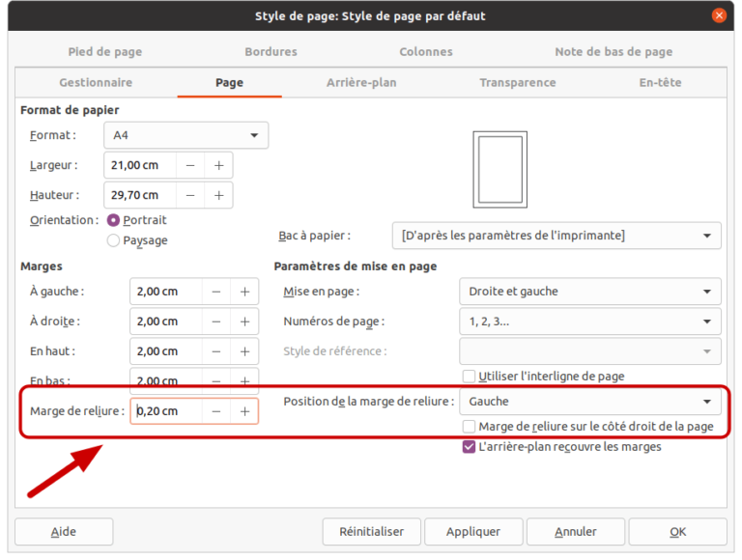Switch to Arrière-plan tab
Screen dimensions: 742x560
tap(361, 83)
